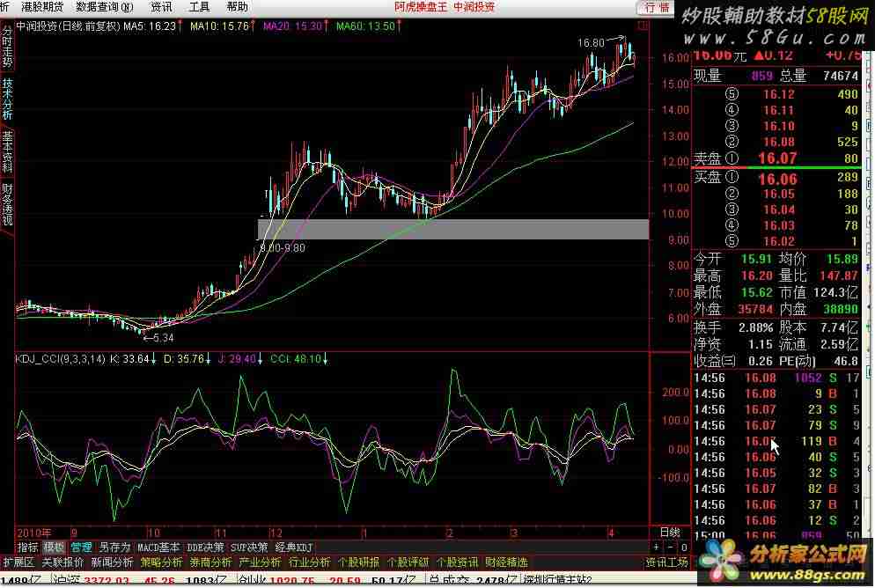
Task: Click 总量 value 74674
Action: coord(841,76)
